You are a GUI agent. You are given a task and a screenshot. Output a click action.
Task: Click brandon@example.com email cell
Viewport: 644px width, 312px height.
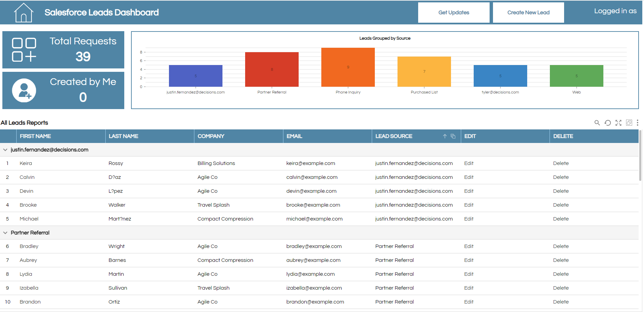(x=315, y=302)
